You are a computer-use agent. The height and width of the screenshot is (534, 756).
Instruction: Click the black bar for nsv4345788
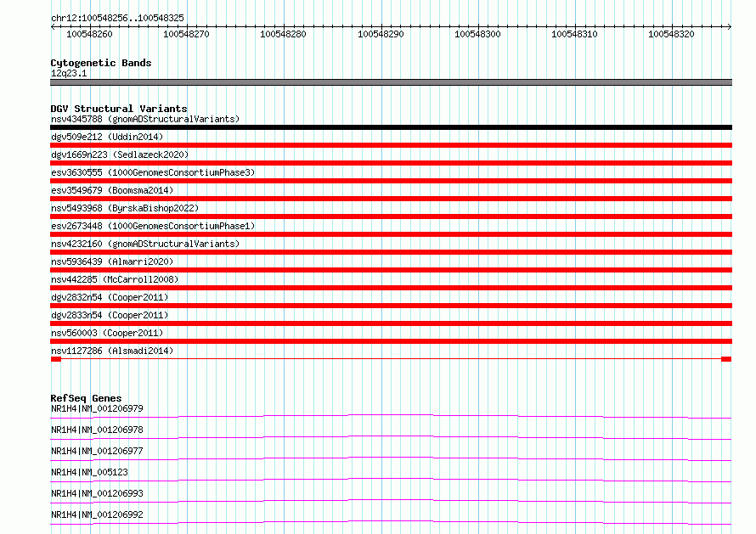pyautogui.click(x=391, y=127)
